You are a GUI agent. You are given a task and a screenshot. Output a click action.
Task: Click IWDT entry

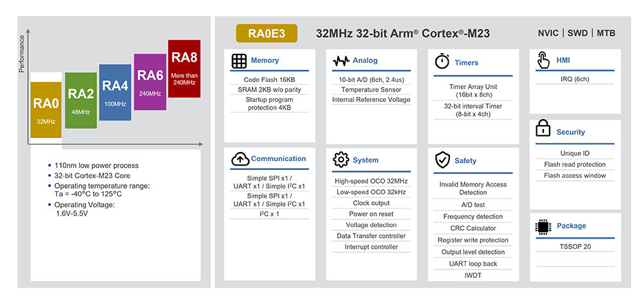coord(473,275)
